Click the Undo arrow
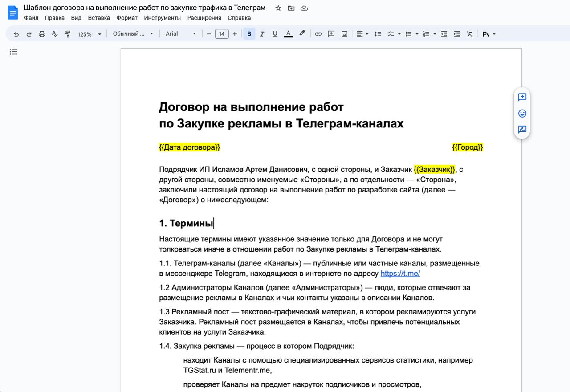The image size is (570, 392). 16,34
